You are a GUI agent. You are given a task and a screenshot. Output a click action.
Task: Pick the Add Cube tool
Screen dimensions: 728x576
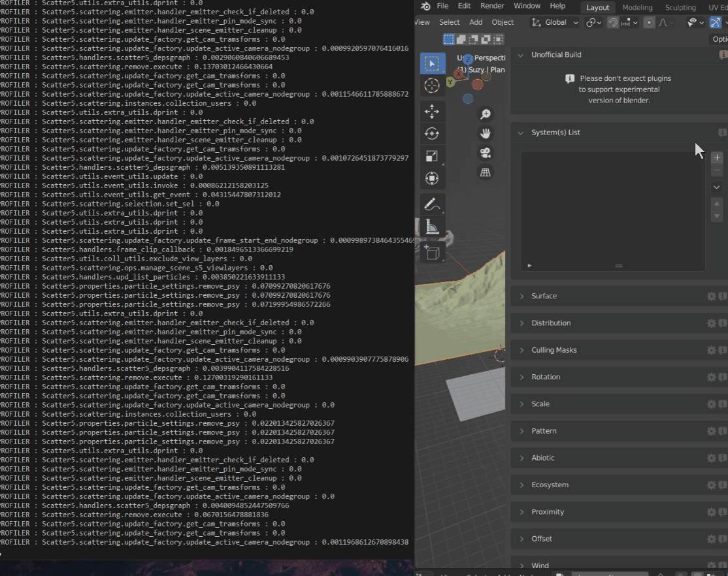432,253
